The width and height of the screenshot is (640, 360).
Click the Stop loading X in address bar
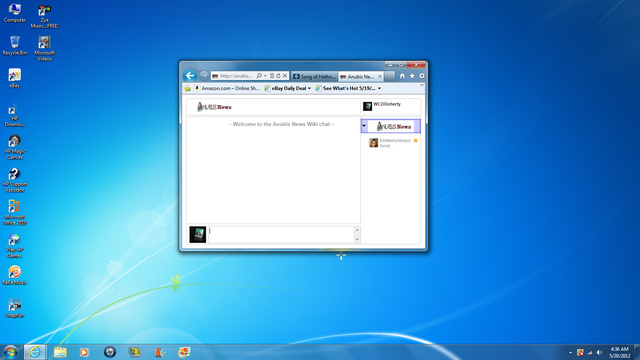pos(285,76)
